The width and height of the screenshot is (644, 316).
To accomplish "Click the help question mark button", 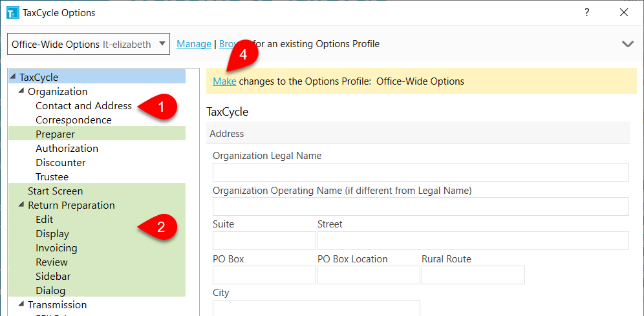I will click(586, 12).
